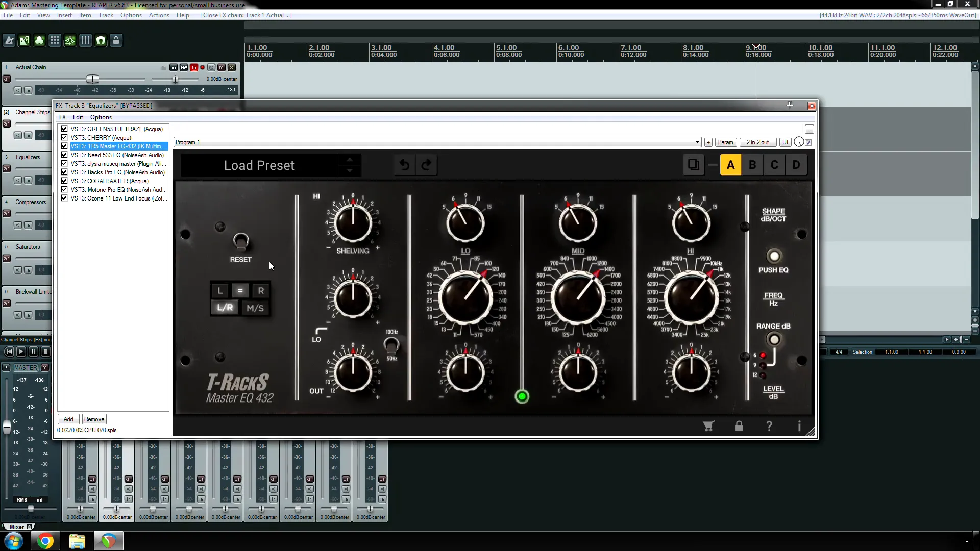Image resolution: width=980 pixels, height=551 pixels.
Task: Open the plugin help question mark
Action: tap(769, 426)
